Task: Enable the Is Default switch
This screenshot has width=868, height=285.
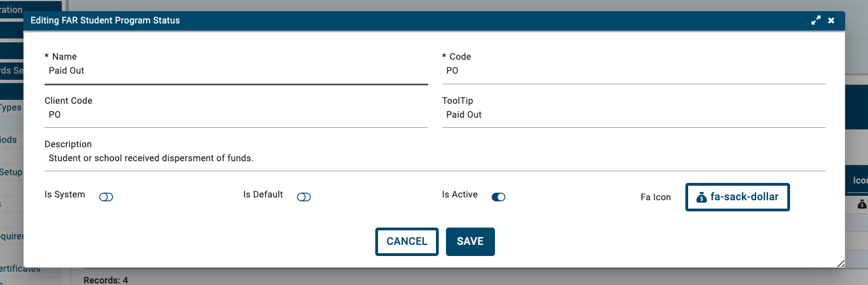Action: point(304,197)
